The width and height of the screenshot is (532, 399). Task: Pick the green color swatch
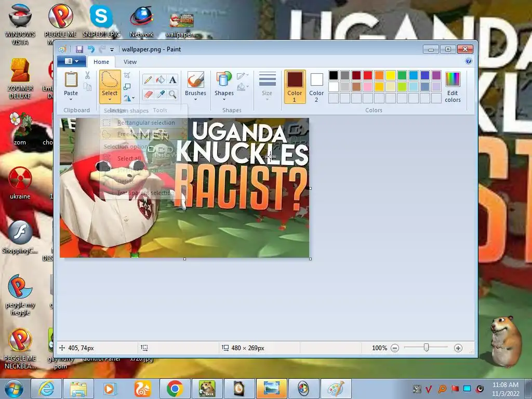(x=402, y=75)
